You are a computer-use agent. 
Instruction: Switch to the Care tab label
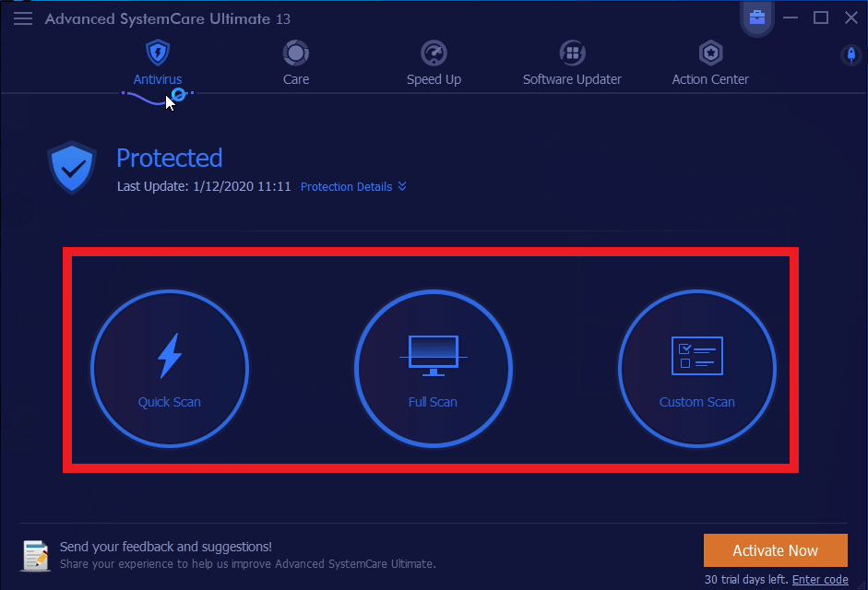tap(296, 79)
